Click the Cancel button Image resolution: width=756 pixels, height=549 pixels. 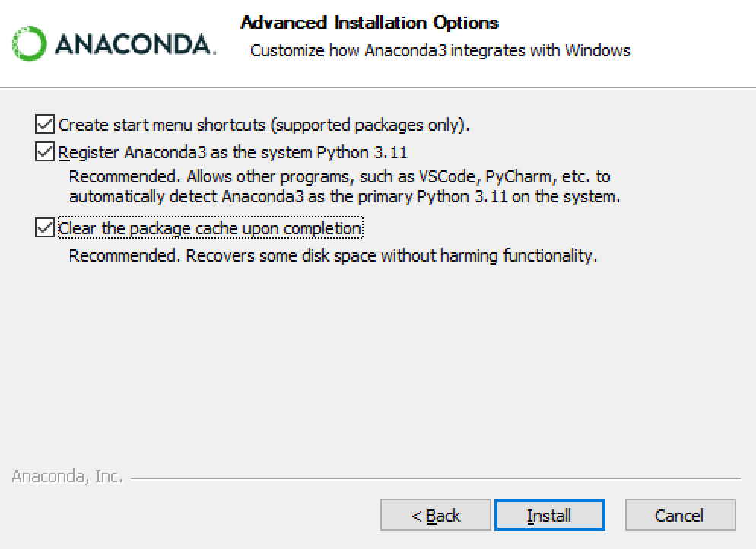(680, 515)
